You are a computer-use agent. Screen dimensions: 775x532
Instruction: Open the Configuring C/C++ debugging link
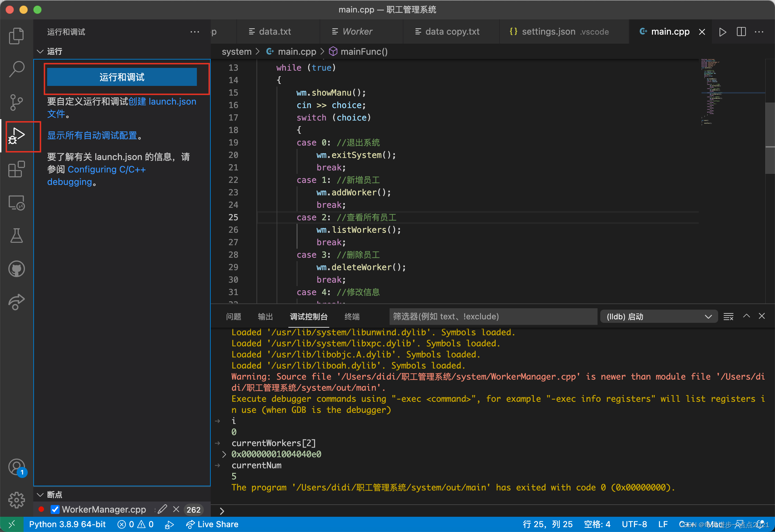point(107,170)
